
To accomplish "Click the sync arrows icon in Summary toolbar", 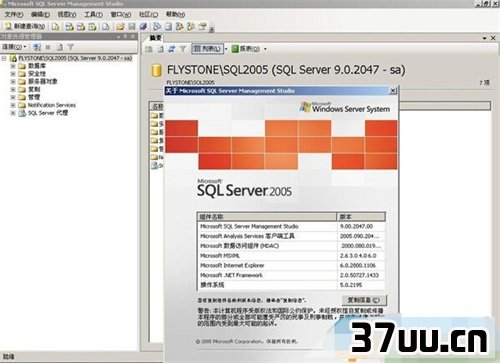I will 172,49.
